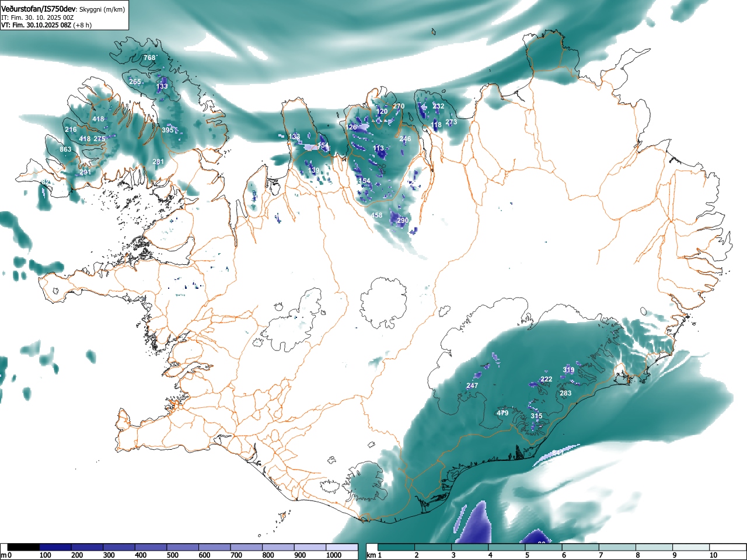The height and width of the screenshot is (560, 747).
Task: Click the visibility value 395
Action: (x=167, y=130)
